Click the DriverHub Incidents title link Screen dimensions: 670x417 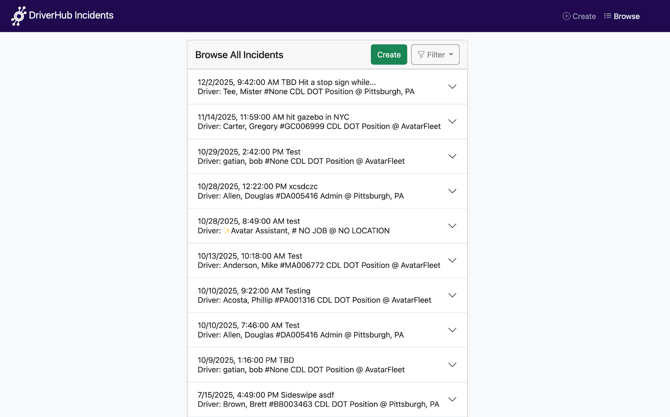click(x=73, y=16)
